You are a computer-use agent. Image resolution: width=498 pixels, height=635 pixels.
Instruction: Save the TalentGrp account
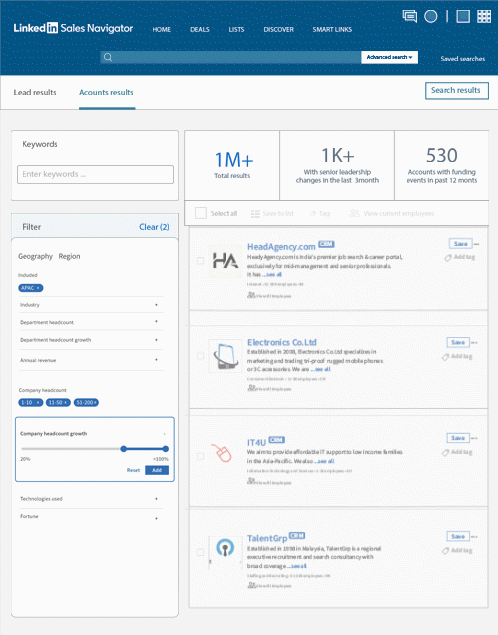pyautogui.click(x=458, y=536)
